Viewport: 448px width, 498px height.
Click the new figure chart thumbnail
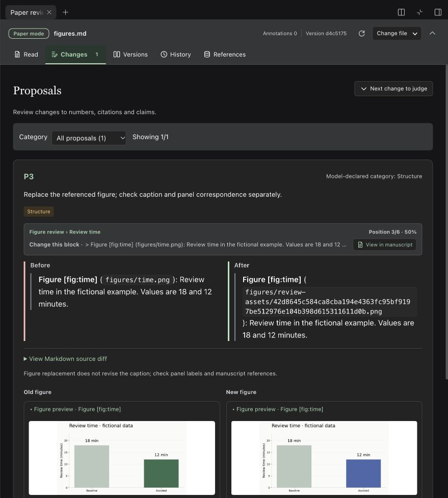tap(324, 458)
